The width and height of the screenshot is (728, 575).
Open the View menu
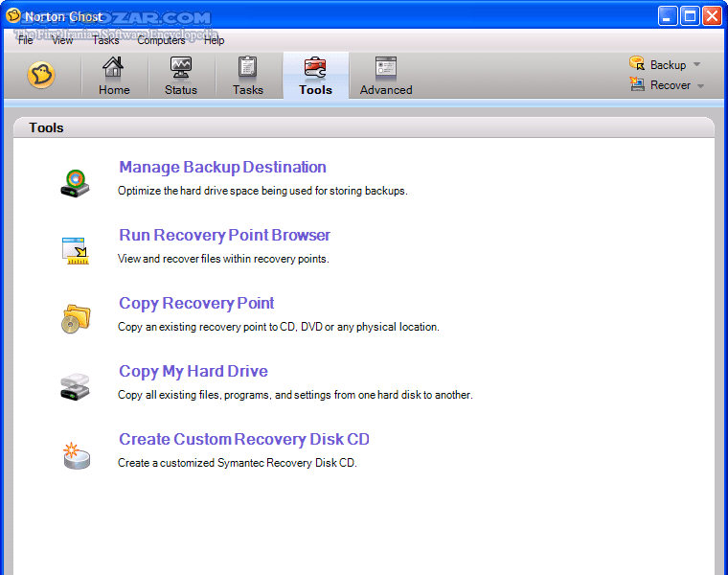(x=62, y=40)
